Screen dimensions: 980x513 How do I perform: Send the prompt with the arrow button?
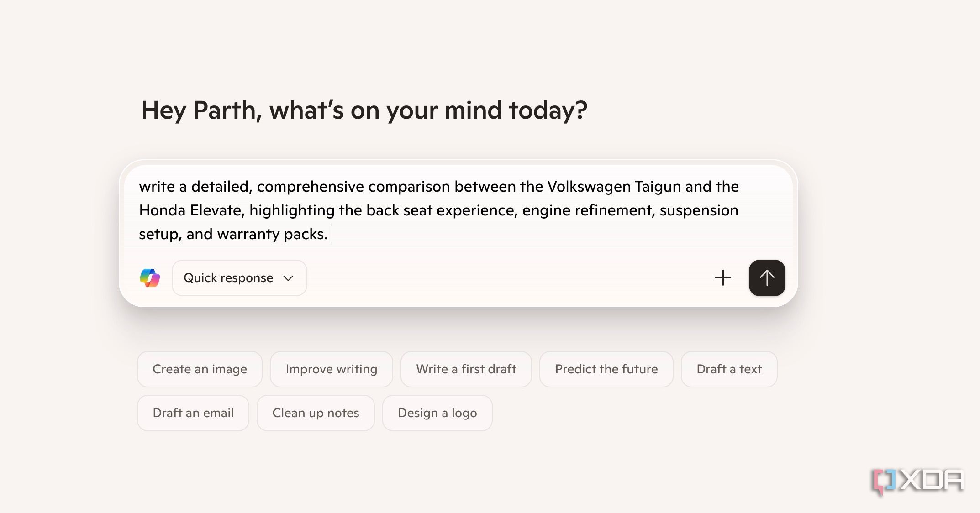[x=767, y=278]
